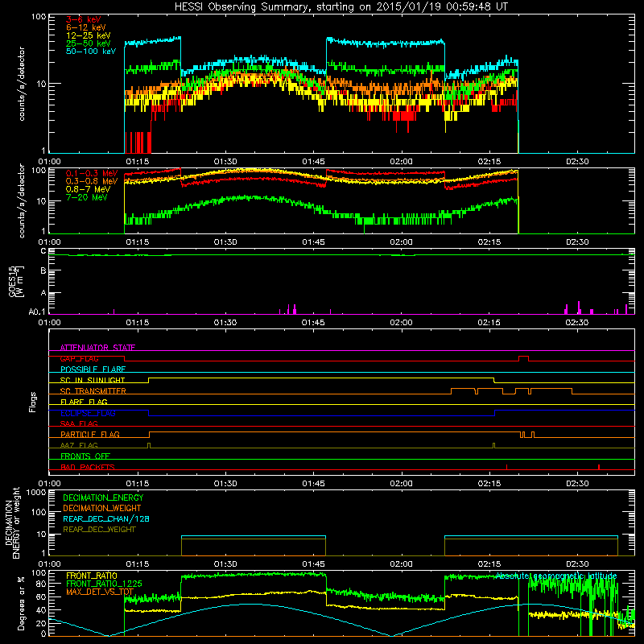Screen dimensions: 644x644
Task: Click the GAP_FLAG label
Action: (79, 358)
